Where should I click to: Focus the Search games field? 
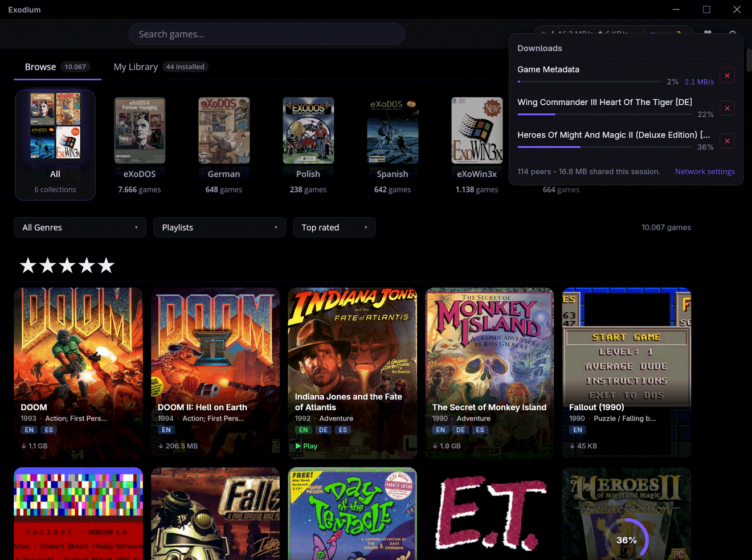[x=267, y=34]
